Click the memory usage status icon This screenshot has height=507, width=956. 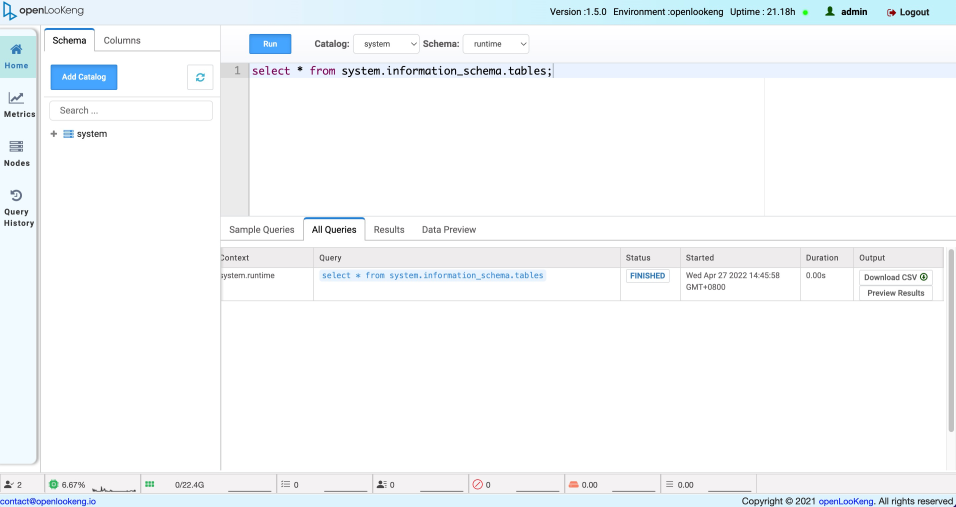[150, 484]
